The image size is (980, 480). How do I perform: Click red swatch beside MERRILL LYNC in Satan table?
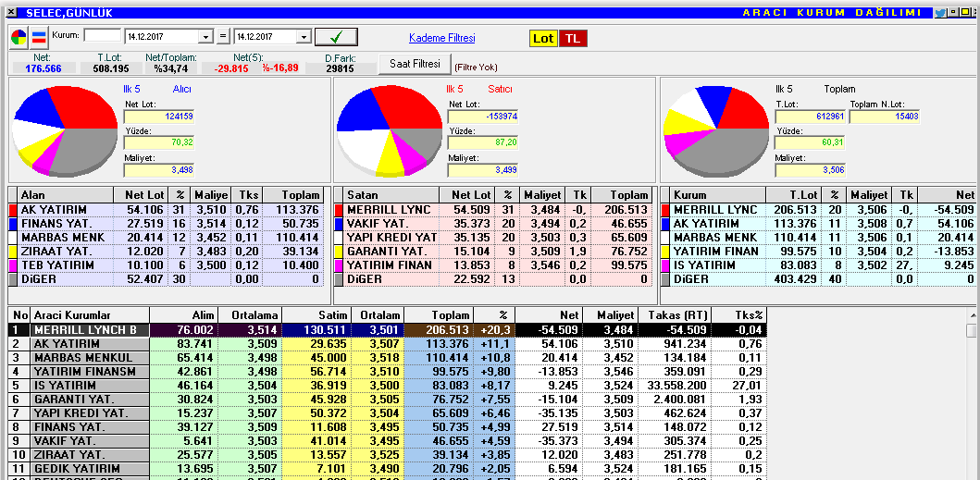pyautogui.click(x=340, y=210)
